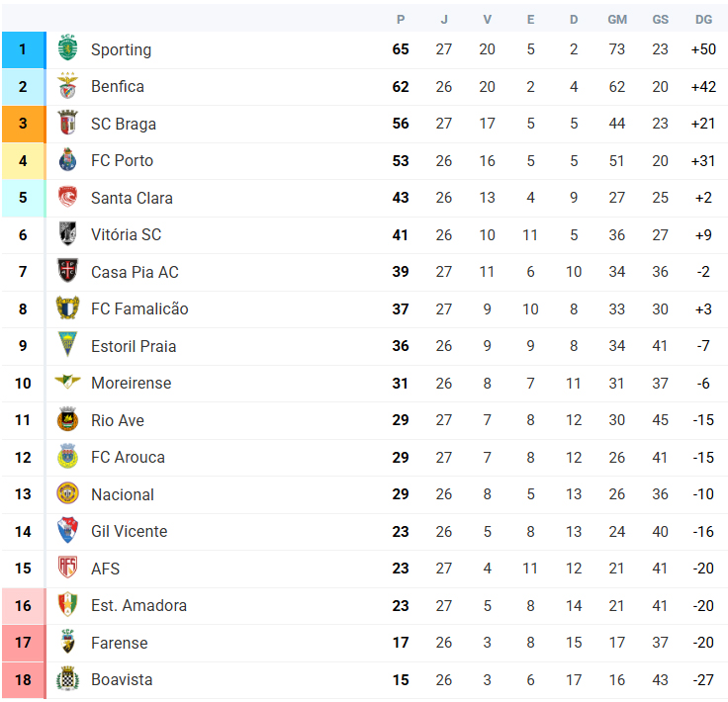The image size is (728, 702).
Task: Click the red position 18 relegation cell
Action: pos(24,680)
